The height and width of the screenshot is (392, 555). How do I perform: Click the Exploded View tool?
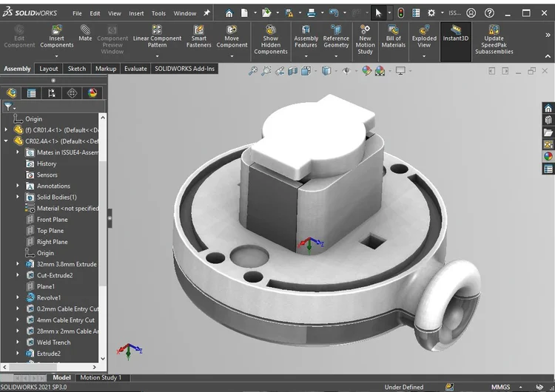pos(424,37)
